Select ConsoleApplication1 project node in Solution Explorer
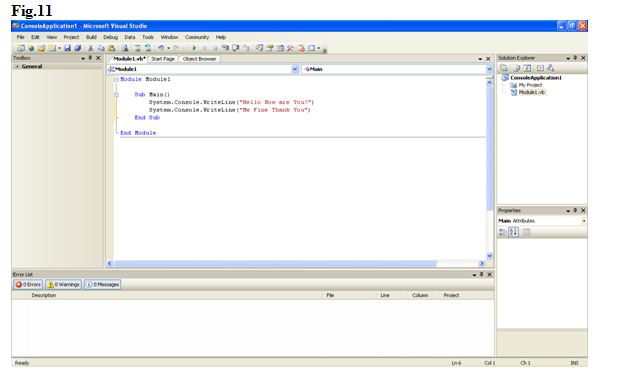620x377 pixels. [536, 78]
